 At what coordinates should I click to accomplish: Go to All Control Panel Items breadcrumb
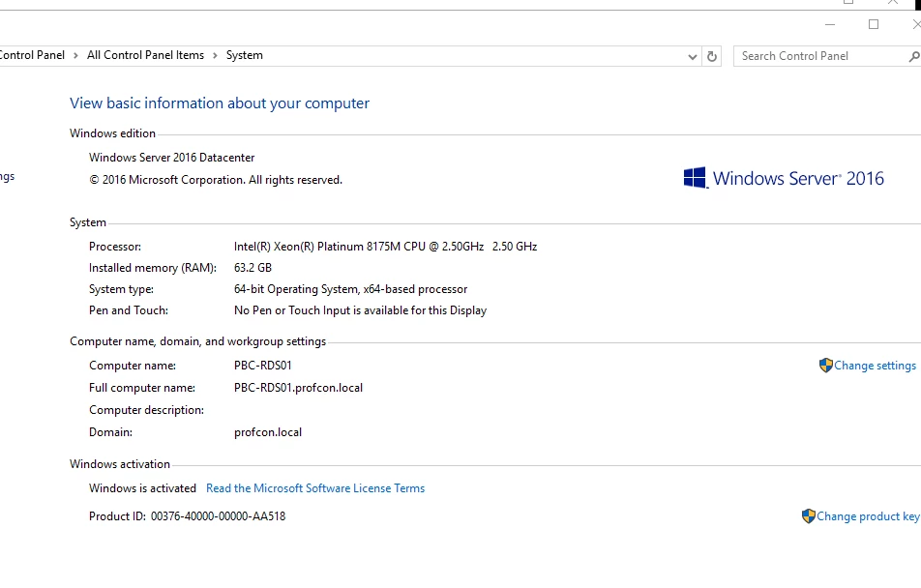pos(146,55)
